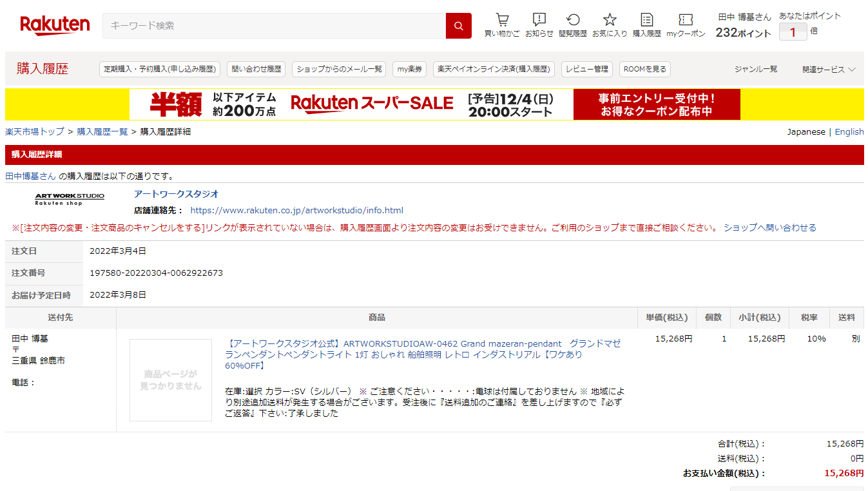The width and height of the screenshot is (868, 491).
Task: Select レビュー管理 button
Action: [586, 69]
